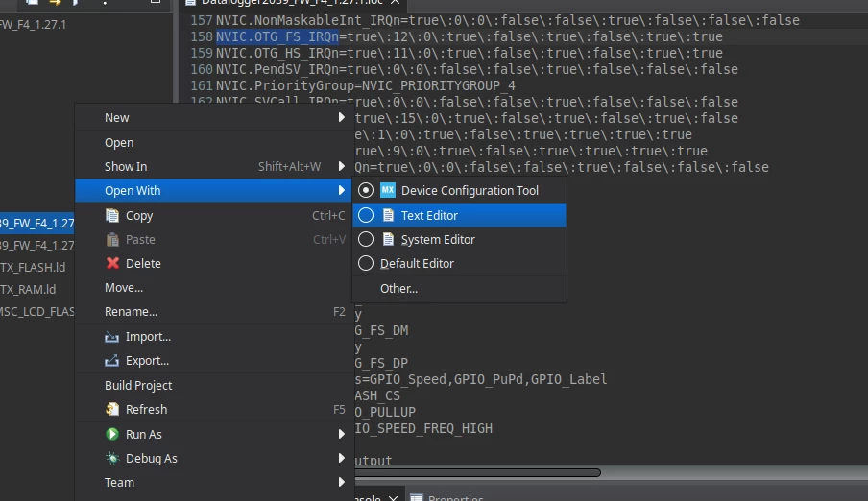Click the Export icon in menu

tap(111, 360)
